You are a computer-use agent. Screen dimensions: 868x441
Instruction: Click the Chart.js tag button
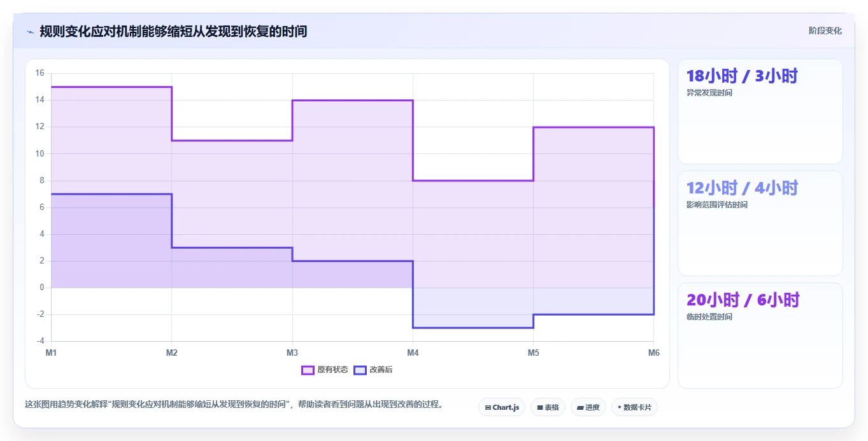[x=502, y=407]
